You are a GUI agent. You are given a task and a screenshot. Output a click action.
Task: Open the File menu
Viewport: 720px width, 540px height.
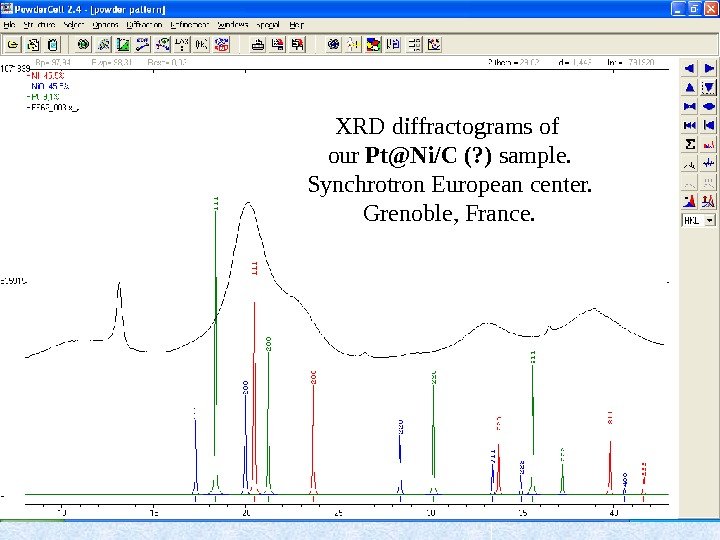point(9,25)
